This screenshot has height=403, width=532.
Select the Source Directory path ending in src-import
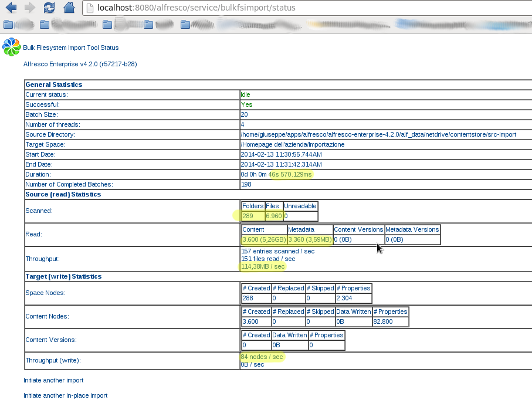coord(379,135)
